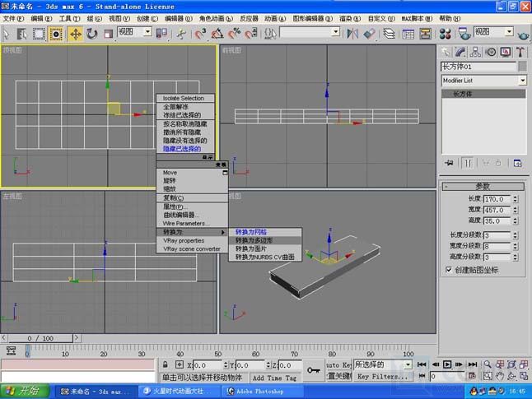Viewport: 532px width, 399px height.
Task: Open the Named Selection Sets editor
Action: pyautogui.click(x=270, y=34)
